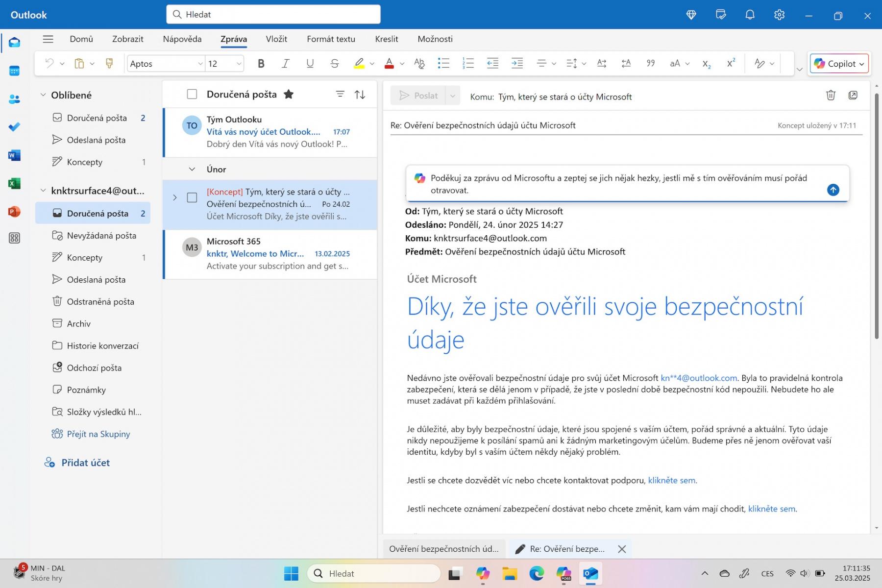Toggle favorite star for Doručená pošta

pos(289,94)
